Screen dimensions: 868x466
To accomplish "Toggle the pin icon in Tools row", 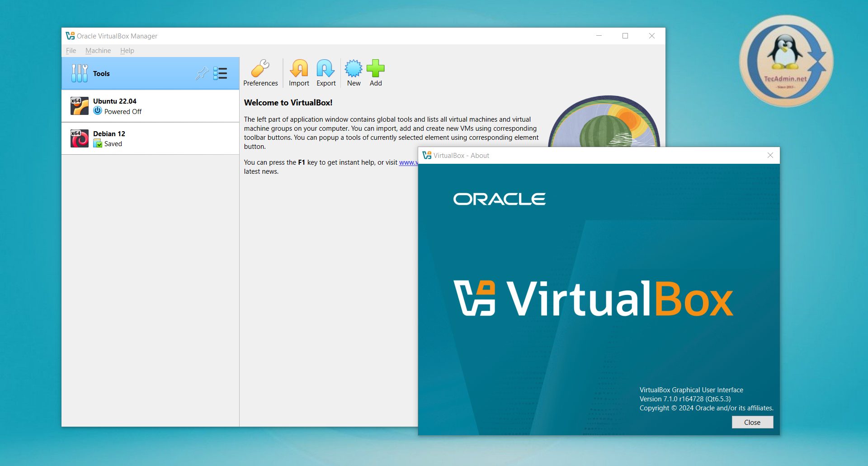I will tap(202, 73).
